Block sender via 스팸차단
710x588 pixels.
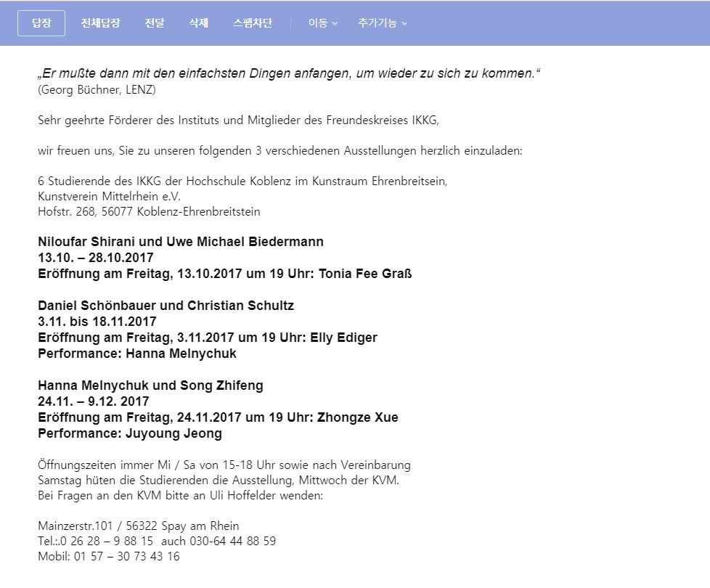point(253,23)
